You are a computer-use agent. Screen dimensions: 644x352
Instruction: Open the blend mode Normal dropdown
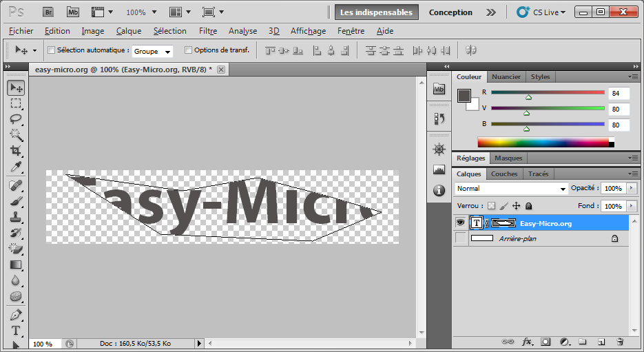[511, 189]
